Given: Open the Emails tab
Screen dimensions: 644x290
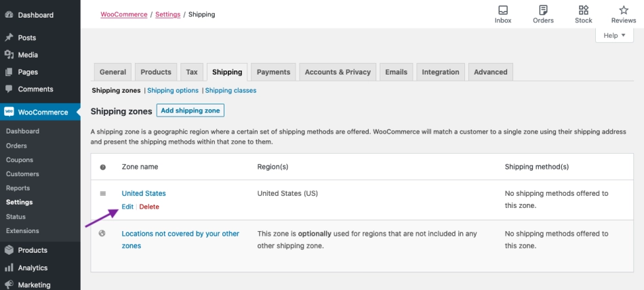Looking at the screenshot, I should (397, 72).
